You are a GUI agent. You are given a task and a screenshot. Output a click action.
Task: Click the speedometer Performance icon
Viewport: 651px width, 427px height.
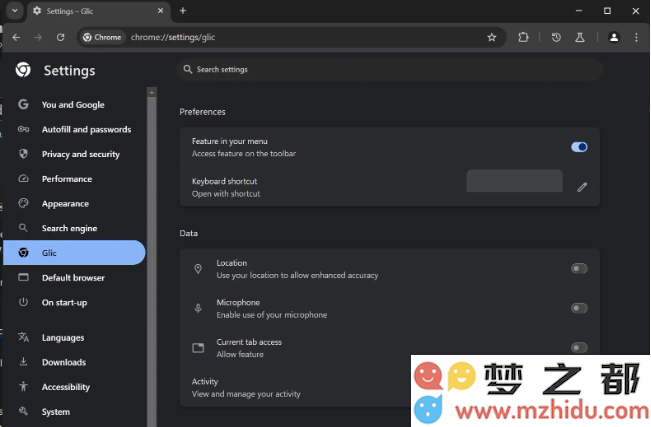23,179
